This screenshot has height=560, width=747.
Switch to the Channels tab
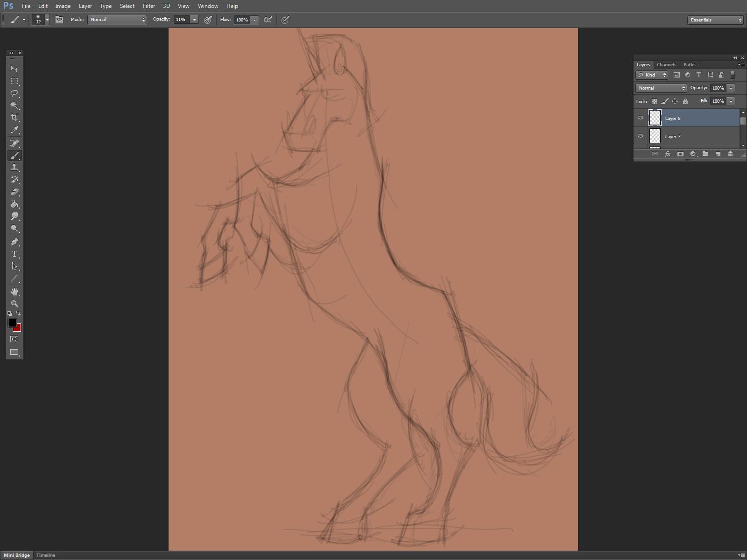pyautogui.click(x=666, y=65)
